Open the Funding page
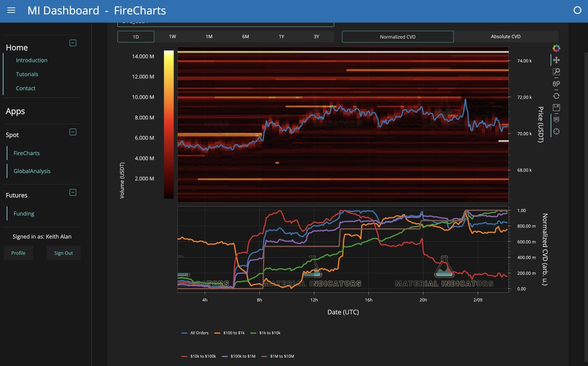 pos(24,214)
